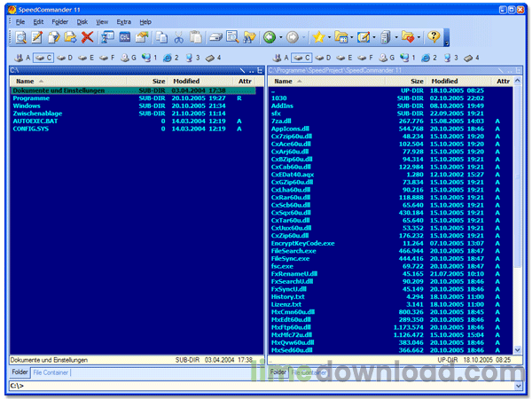Switch left pane to drive A
Screen dimensions: 532x399
tap(22, 58)
